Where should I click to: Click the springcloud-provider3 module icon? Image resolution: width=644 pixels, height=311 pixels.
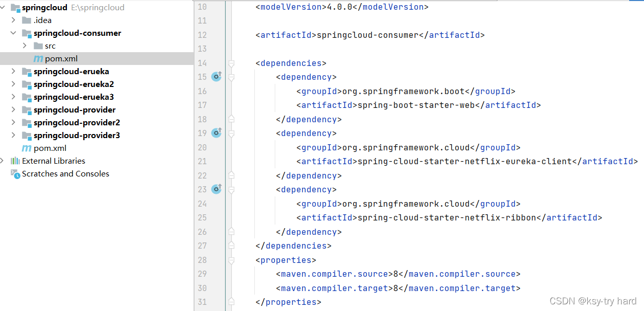pos(27,136)
